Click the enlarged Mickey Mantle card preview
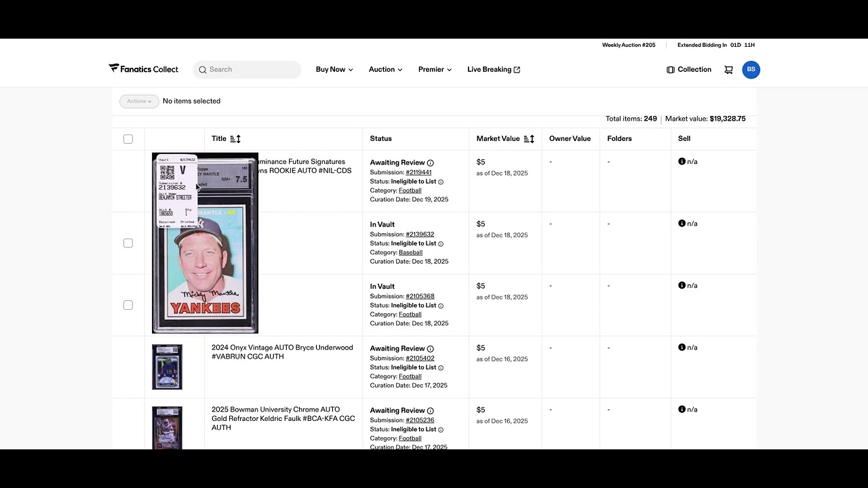 coord(205,243)
